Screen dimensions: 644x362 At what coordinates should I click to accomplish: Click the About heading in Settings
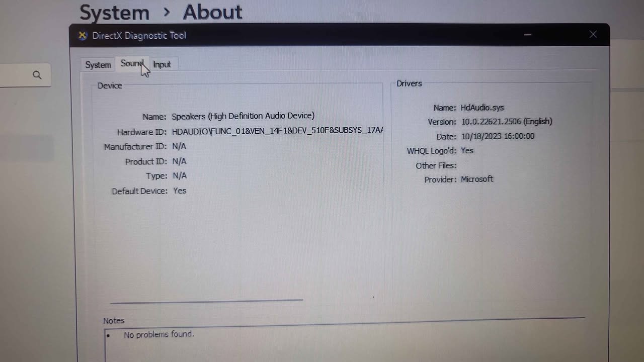click(212, 12)
